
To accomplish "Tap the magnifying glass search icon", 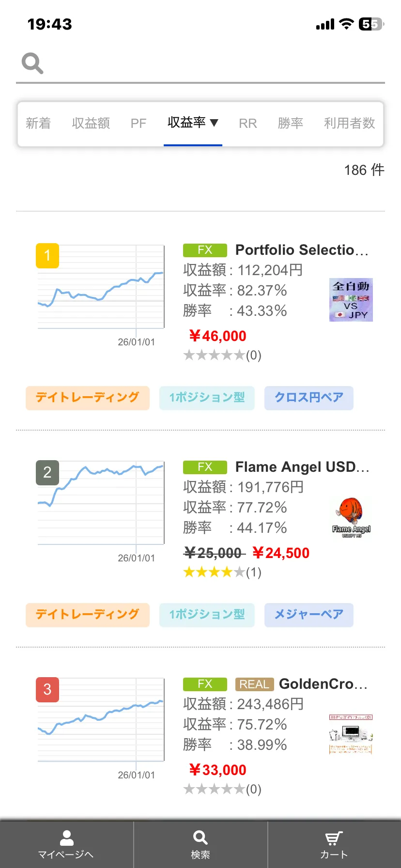I will coord(32,63).
